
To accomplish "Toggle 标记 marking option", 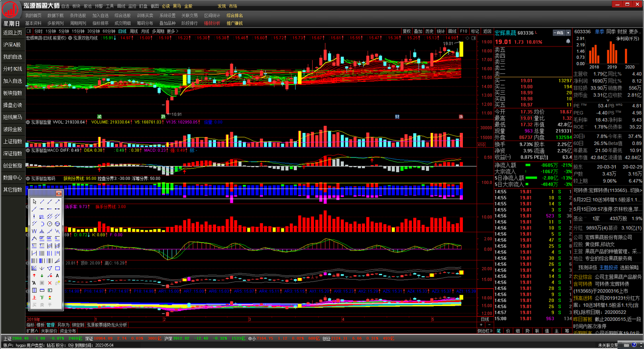I will click(475, 31).
